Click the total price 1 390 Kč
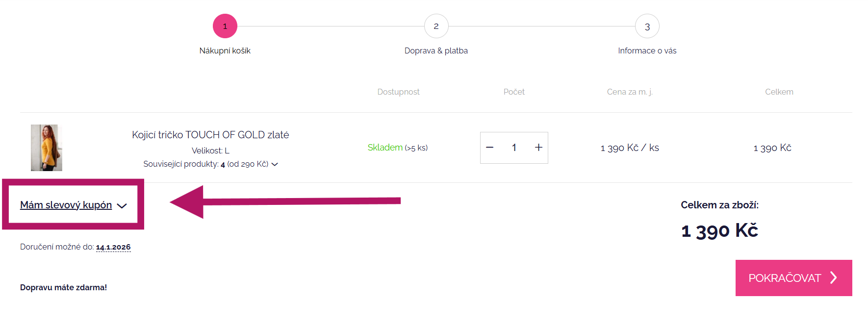This screenshot has height=327, width=868. click(x=719, y=230)
